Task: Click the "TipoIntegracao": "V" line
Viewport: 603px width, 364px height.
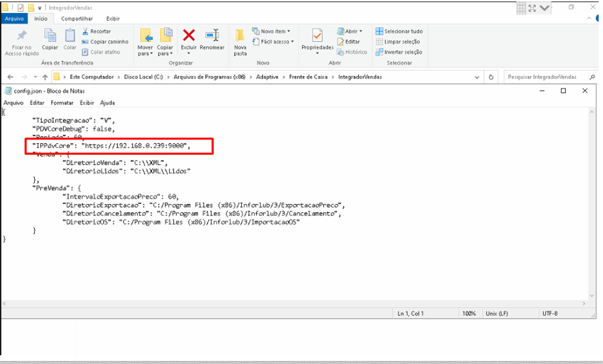Action: 74,120
